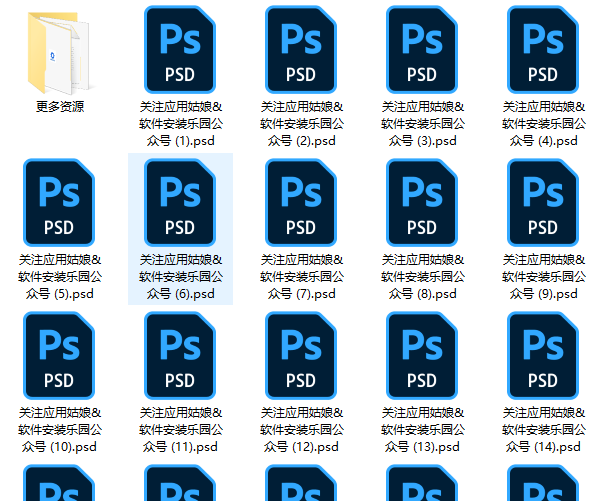Click the highlighted 众号 (6).psd icon
The height and width of the screenshot is (501, 600).
coord(180,202)
